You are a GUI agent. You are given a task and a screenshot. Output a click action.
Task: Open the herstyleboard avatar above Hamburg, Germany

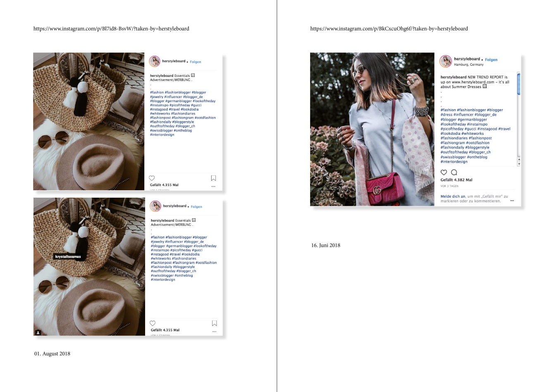pyautogui.click(x=446, y=61)
